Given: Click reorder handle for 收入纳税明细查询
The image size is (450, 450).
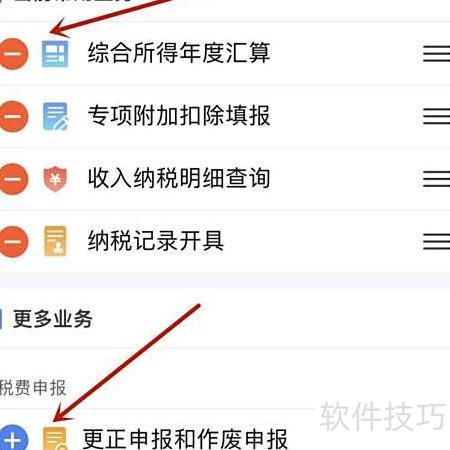Looking at the screenshot, I should pos(436,179).
